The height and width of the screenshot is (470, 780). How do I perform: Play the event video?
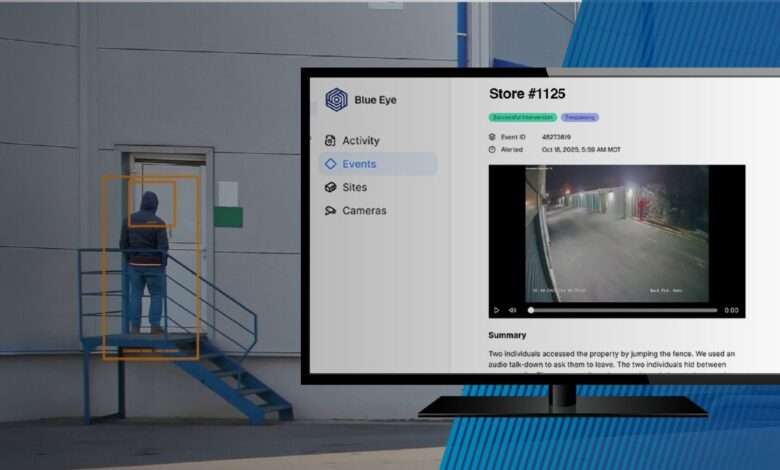point(497,310)
